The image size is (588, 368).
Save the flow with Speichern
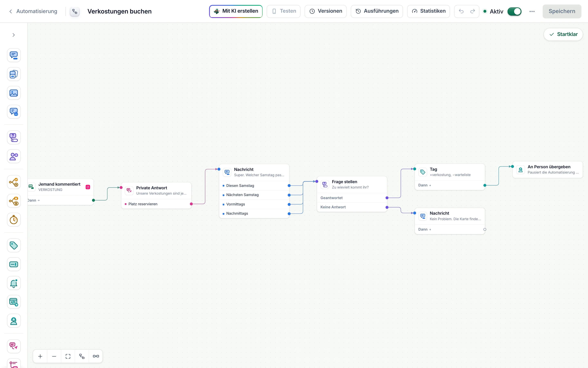coord(562,11)
